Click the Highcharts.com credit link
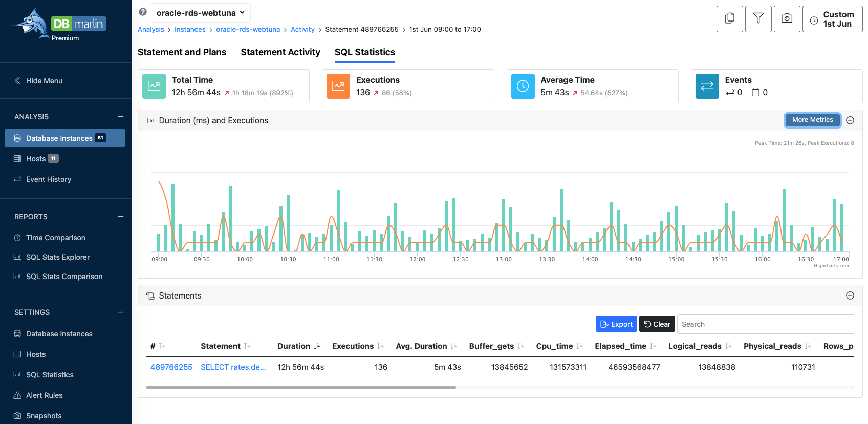This screenshot has width=868, height=424. tap(831, 266)
